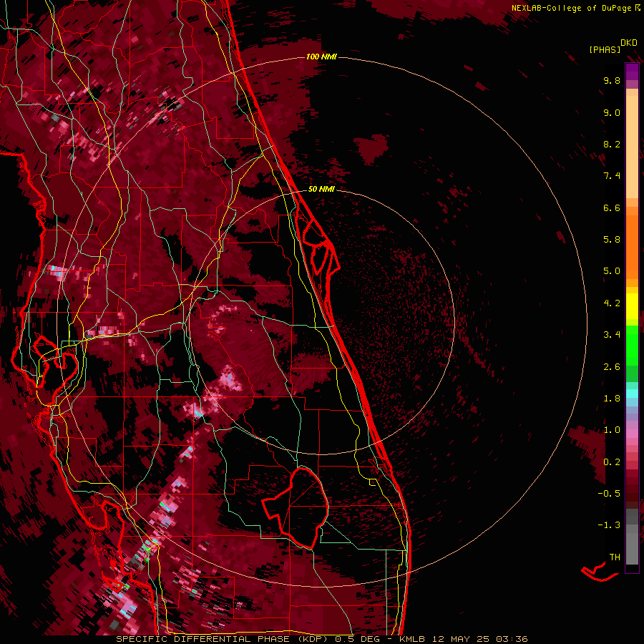
Task: Click the 7.4 value on the color scale
Action: (x=612, y=176)
